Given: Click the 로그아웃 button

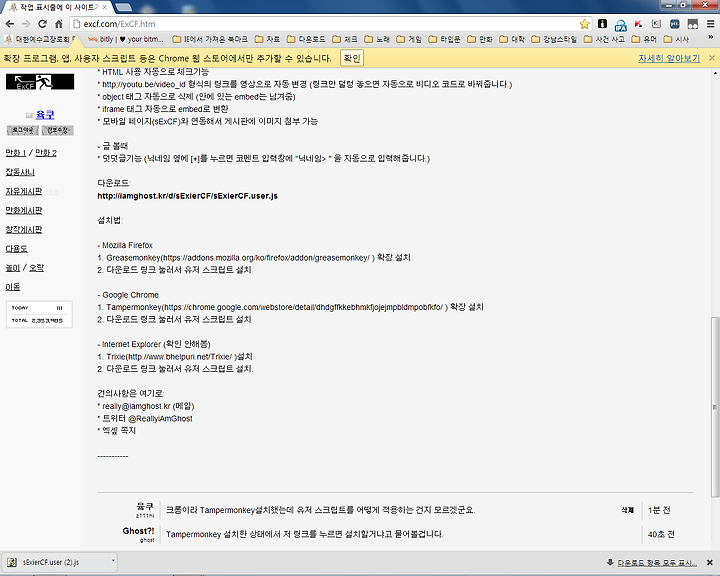Looking at the screenshot, I should coord(22,130).
